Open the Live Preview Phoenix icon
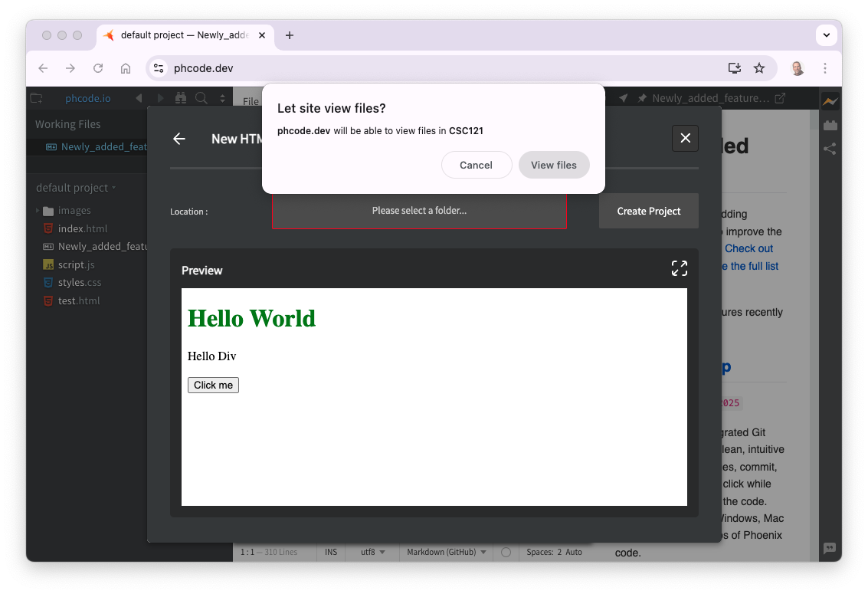 830,99
